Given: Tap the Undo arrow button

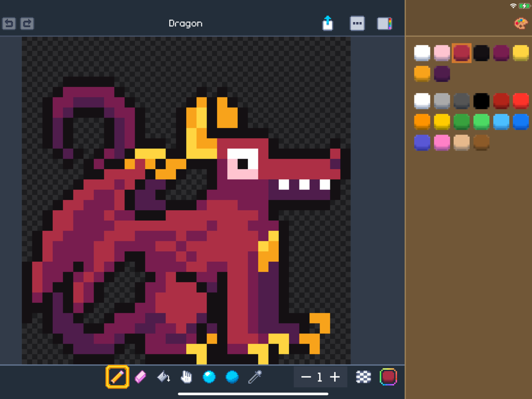Looking at the screenshot, I should tap(9, 23).
